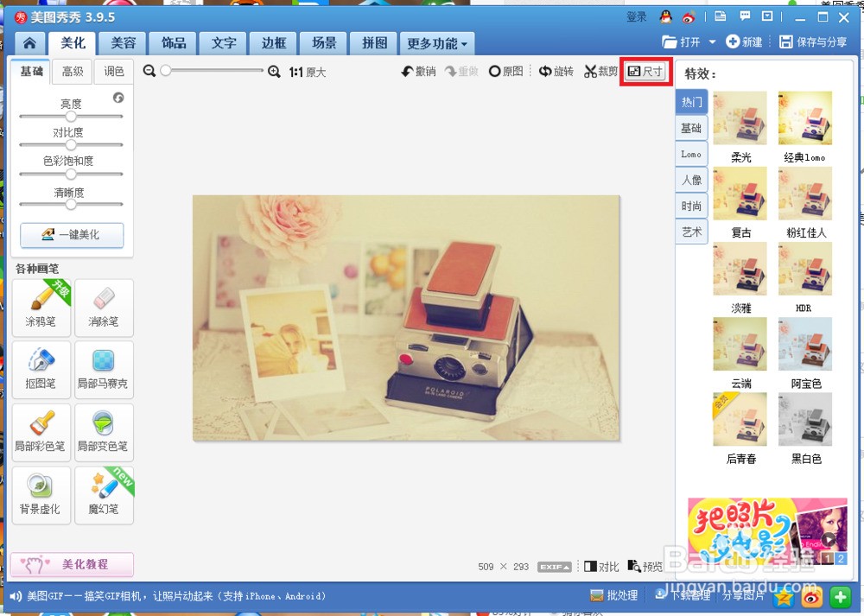Show the 人像 portrait effects category
This screenshot has height=616, width=864.
(691, 181)
